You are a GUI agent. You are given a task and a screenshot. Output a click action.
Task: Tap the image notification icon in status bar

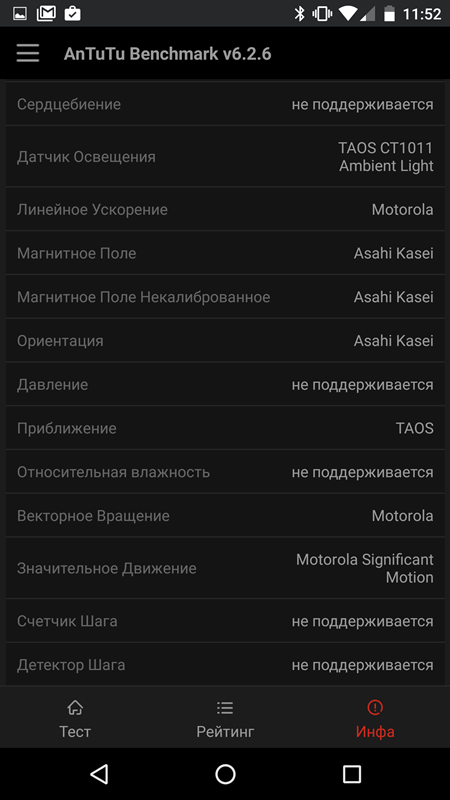point(20,13)
